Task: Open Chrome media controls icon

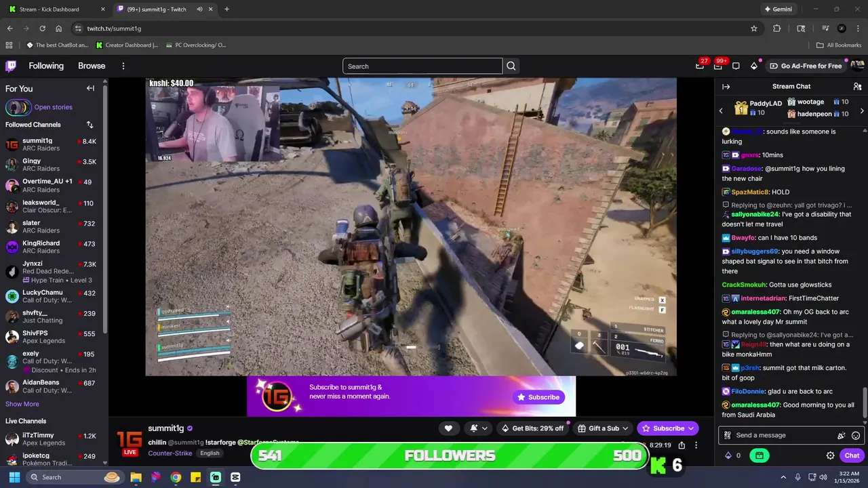Action: coord(825,28)
